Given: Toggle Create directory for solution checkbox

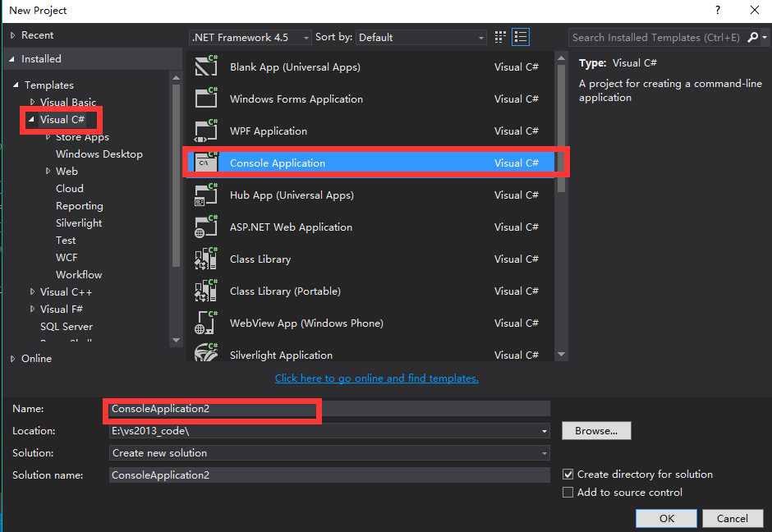Looking at the screenshot, I should pyautogui.click(x=568, y=474).
